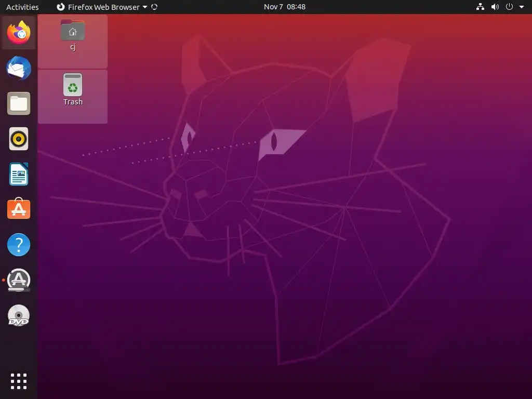Click the loading spinner in top bar
This screenshot has height=399, width=532.
pyautogui.click(x=154, y=7)
